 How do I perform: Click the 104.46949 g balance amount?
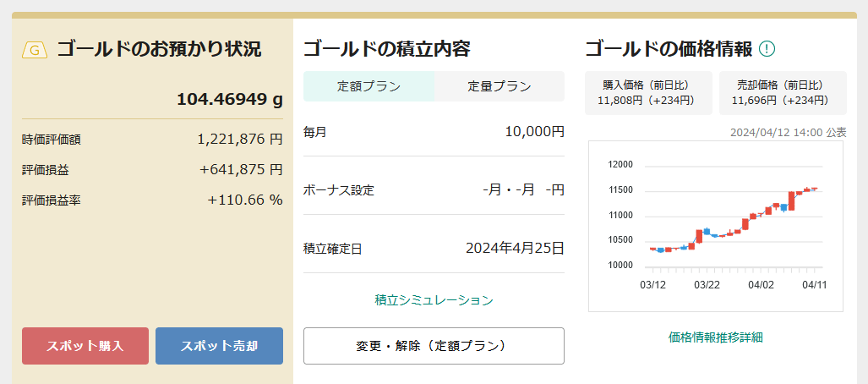coord(229,99)
